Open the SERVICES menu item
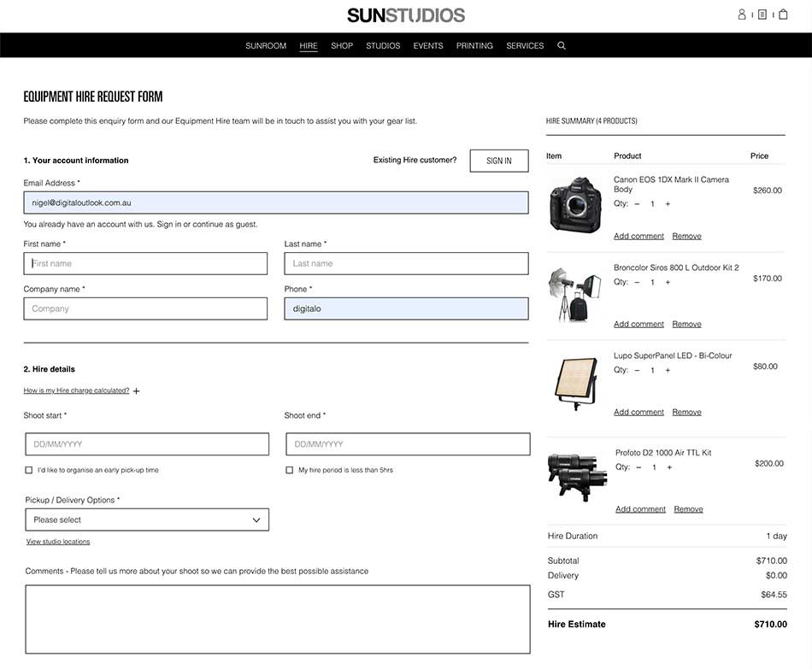812x669 pixels. pyautogui.click(x=525, y=45)
